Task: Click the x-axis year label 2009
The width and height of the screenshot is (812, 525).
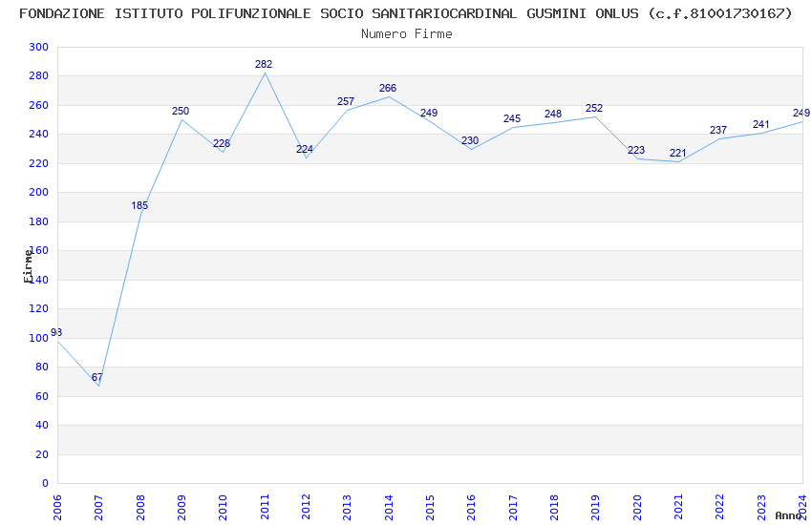Action: pyautogui.click(x=182, y=508)
